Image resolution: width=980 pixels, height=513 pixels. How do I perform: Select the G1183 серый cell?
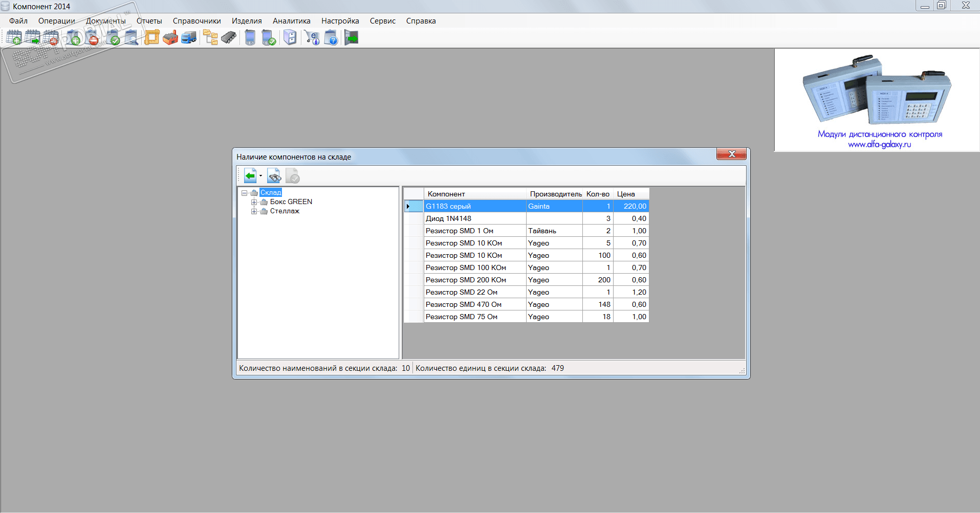[x=475, y=206]
